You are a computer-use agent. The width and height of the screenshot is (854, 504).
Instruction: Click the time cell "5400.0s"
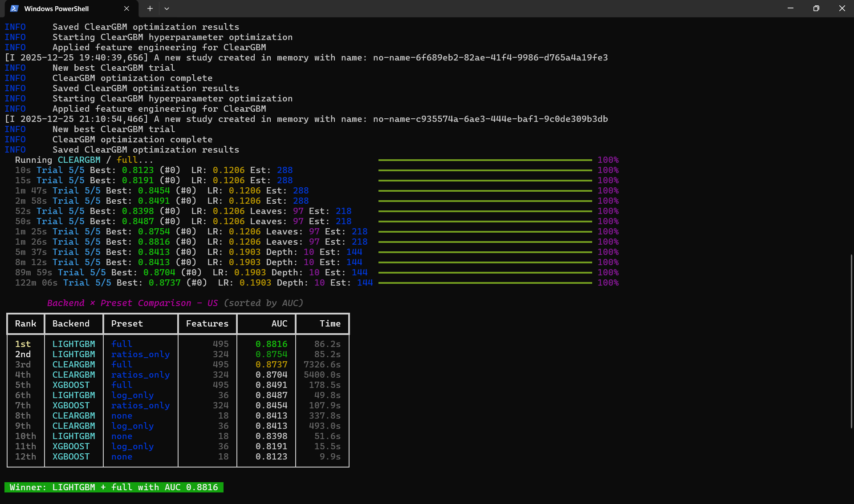click(322, 375)
